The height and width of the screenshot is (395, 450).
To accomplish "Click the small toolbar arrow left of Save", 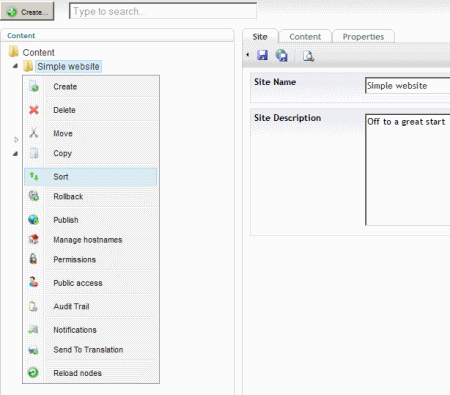I will (x=247, y=55).
